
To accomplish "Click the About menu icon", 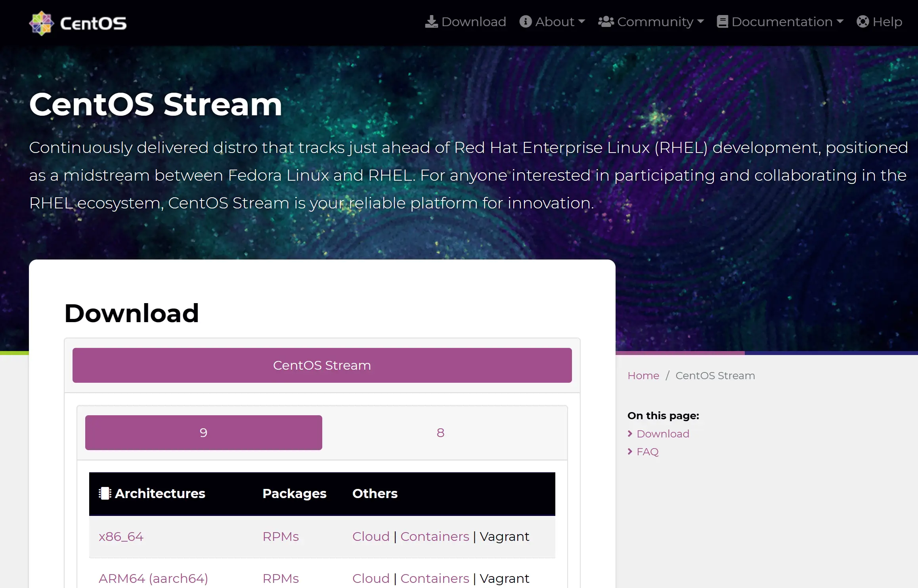I will click(526, 21).
